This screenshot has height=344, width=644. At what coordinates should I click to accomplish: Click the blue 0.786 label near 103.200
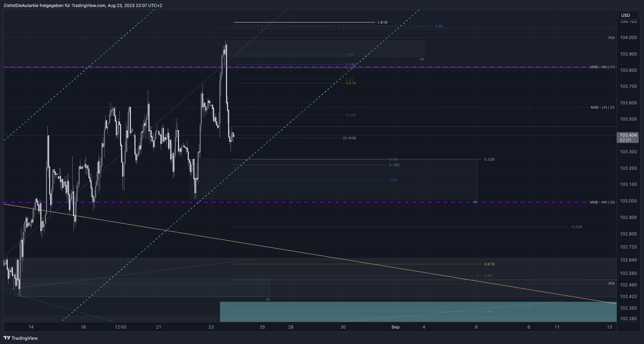[x=394, y=165]
